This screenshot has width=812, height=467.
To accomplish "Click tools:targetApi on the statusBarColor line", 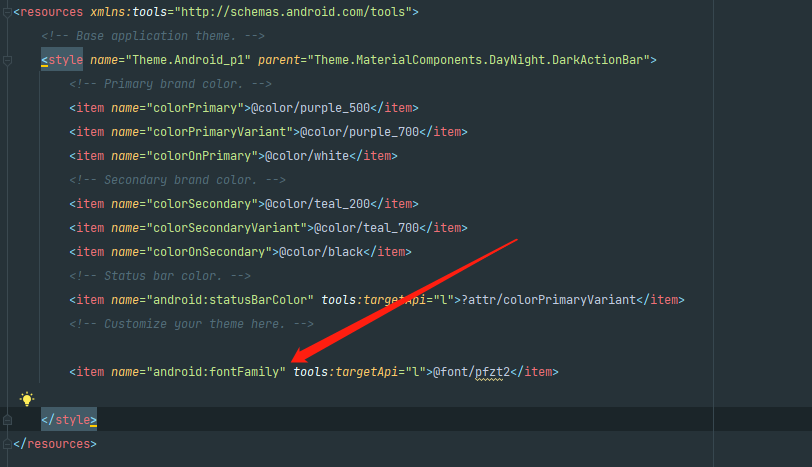I will (x=373, y=300).
